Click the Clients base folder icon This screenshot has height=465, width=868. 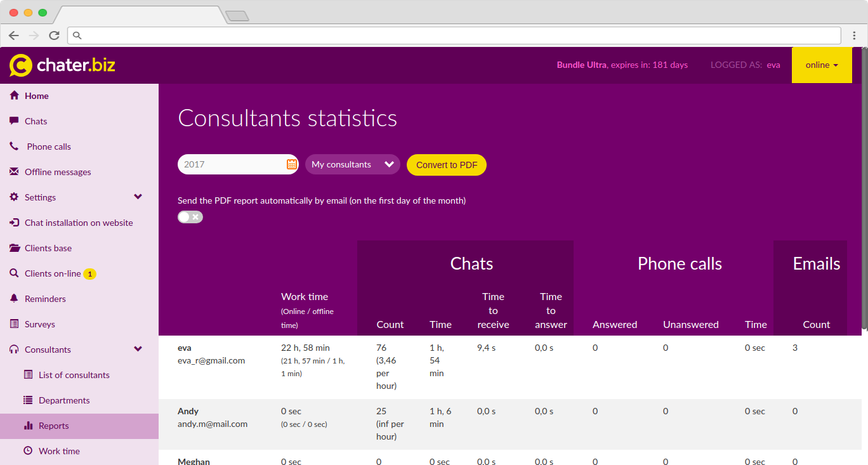coord(14,248)
